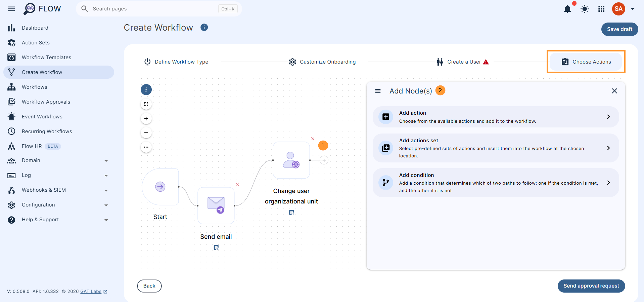
Task: Select the Start node
Action: (160, 187)
